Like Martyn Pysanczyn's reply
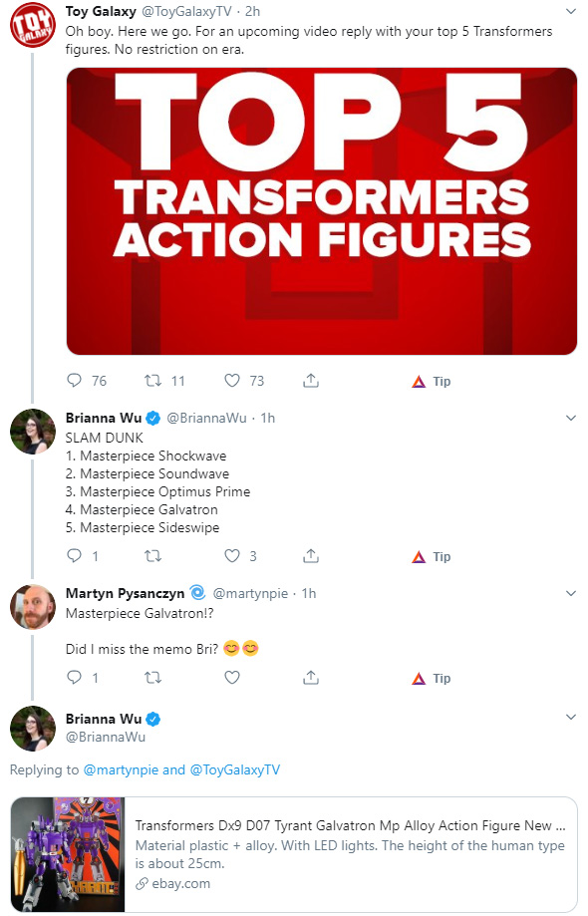 pos(232,678)
